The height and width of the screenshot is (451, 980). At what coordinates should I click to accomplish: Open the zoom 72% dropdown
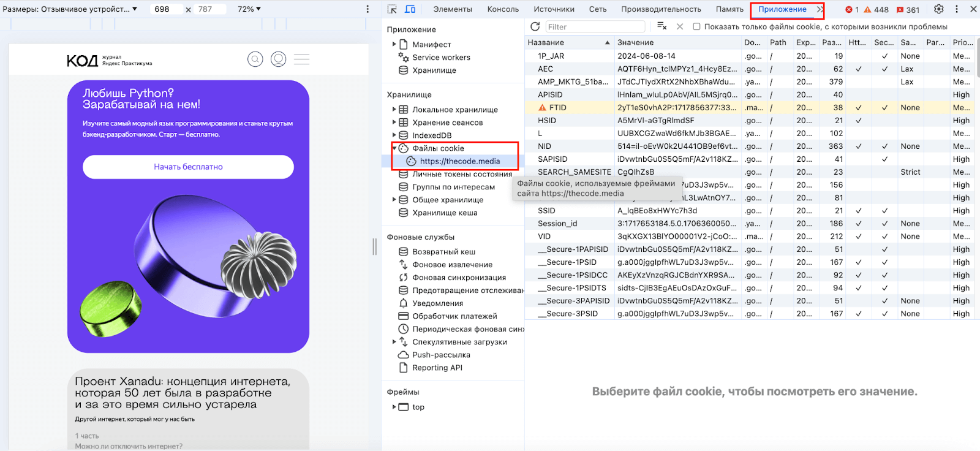coord(249,9)
